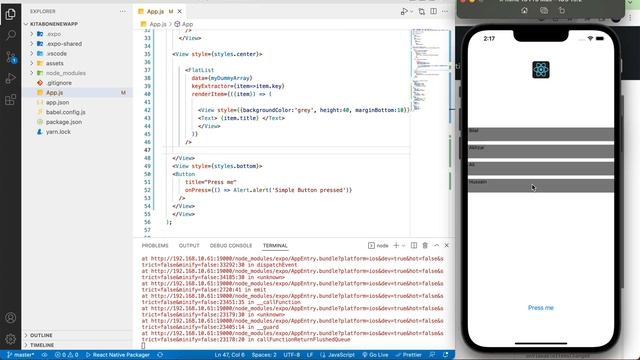Close the terminal panel
This screenshot has height=360, width=640.
coord(447,245)
